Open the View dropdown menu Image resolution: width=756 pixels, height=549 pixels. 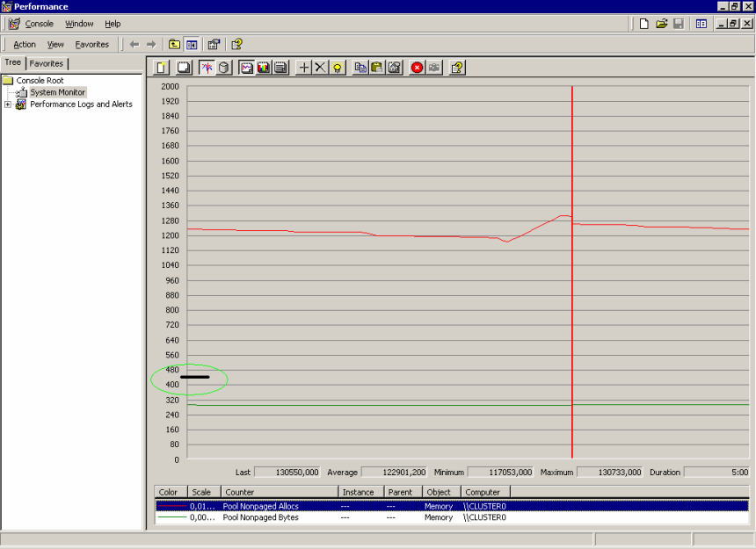point(55,44)
